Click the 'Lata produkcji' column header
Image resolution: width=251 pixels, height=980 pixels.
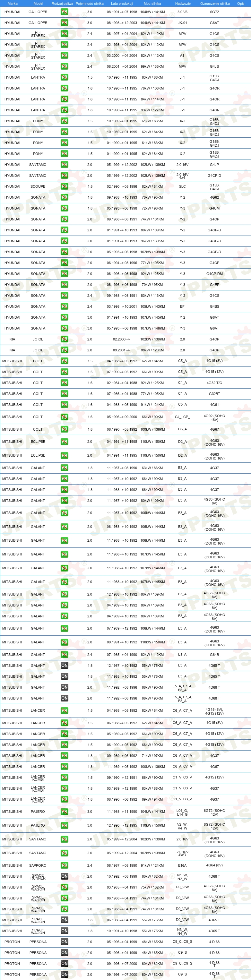(122, 4)
